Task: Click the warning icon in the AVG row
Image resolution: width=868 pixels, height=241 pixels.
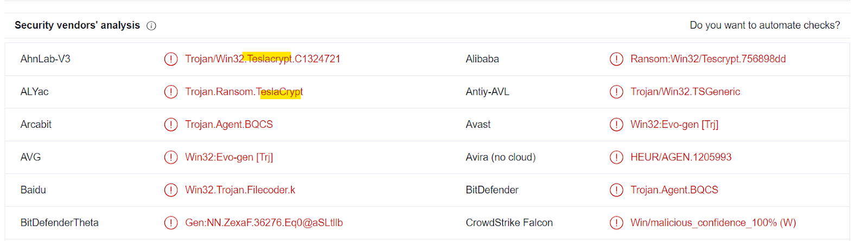Action: pyautogui.click(x=171, y=157)
